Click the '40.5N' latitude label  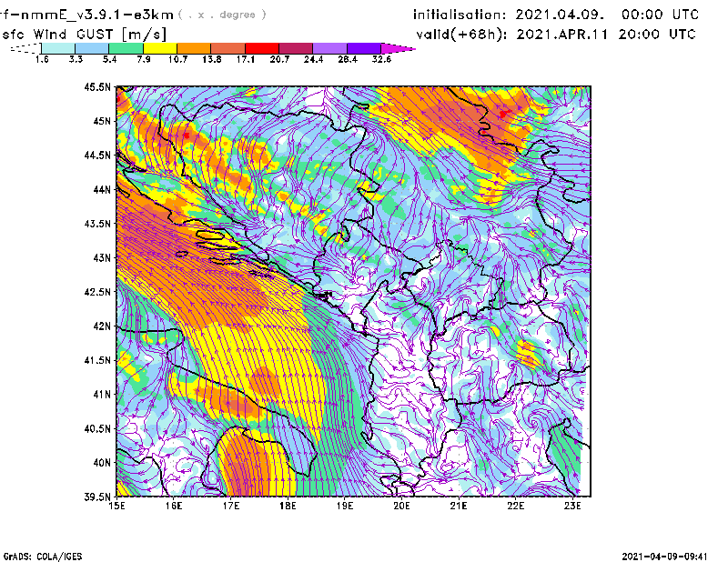[97, 429]
